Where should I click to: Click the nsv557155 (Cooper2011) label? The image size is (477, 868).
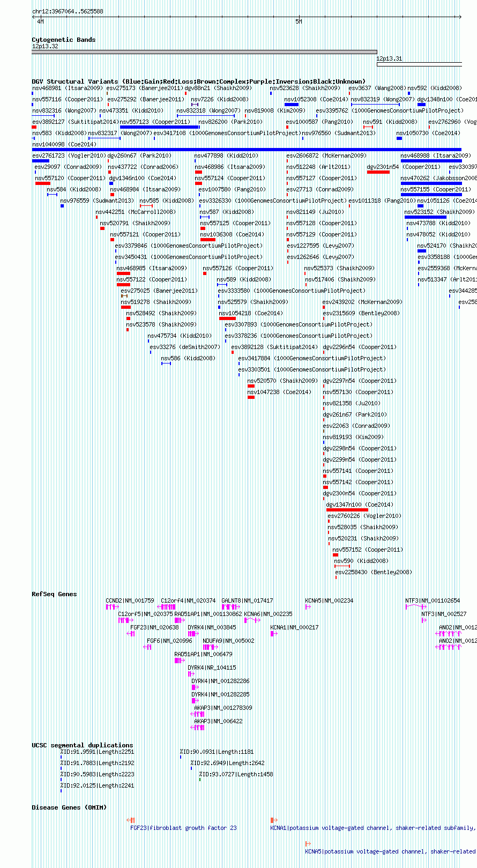point(436,189)
